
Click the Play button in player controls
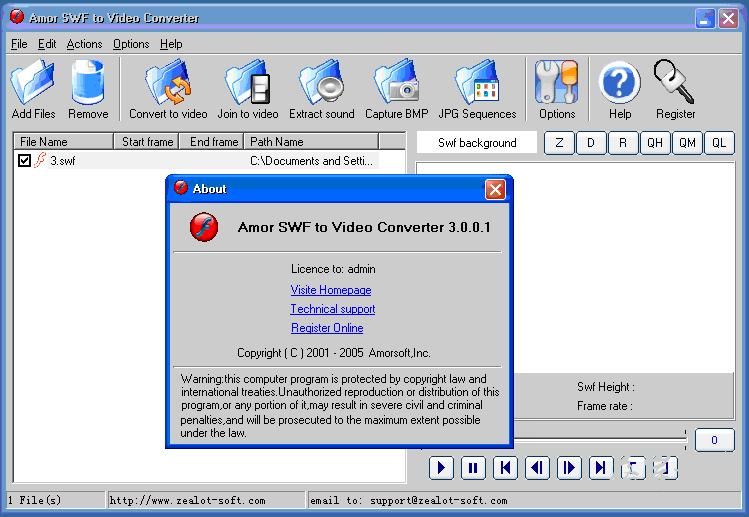(441, 468)
